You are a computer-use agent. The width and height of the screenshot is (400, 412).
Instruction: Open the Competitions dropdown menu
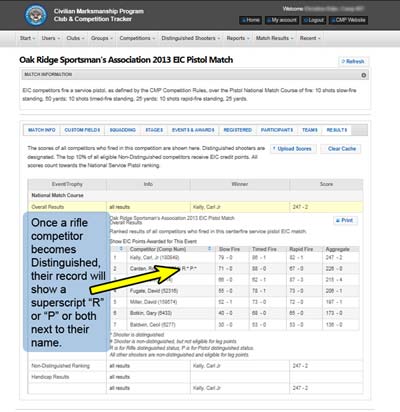coord(137,38)
